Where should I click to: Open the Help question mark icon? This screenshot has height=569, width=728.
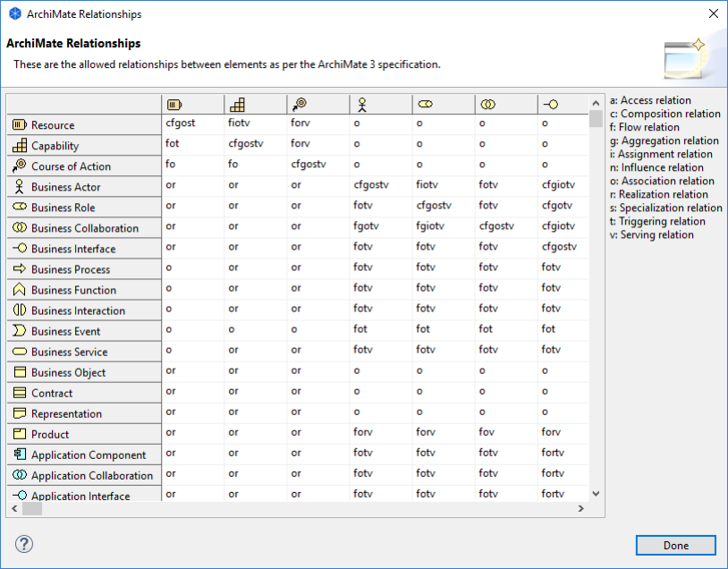(24, 544)
